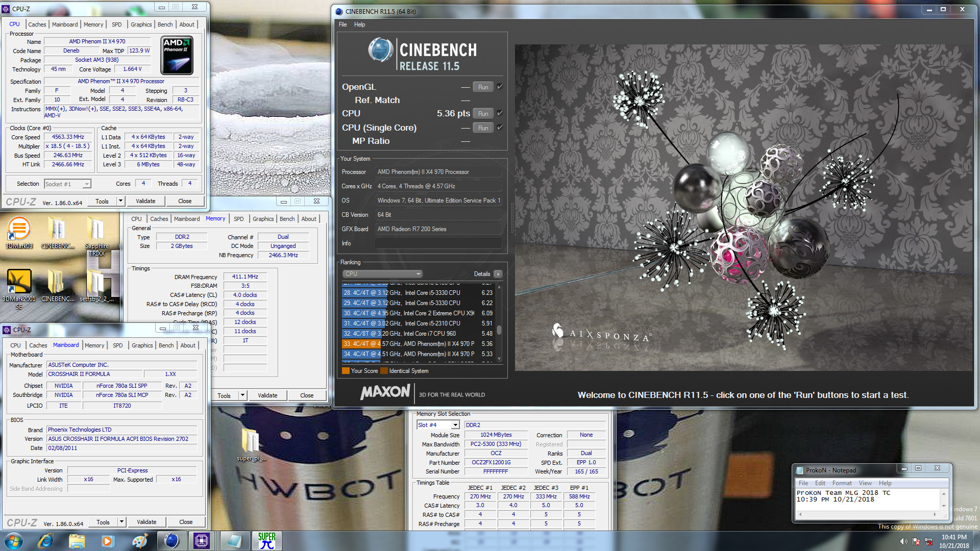Launch Internet Explorer from the taskbar
This screenshot has width=980, height=551.
46,541
